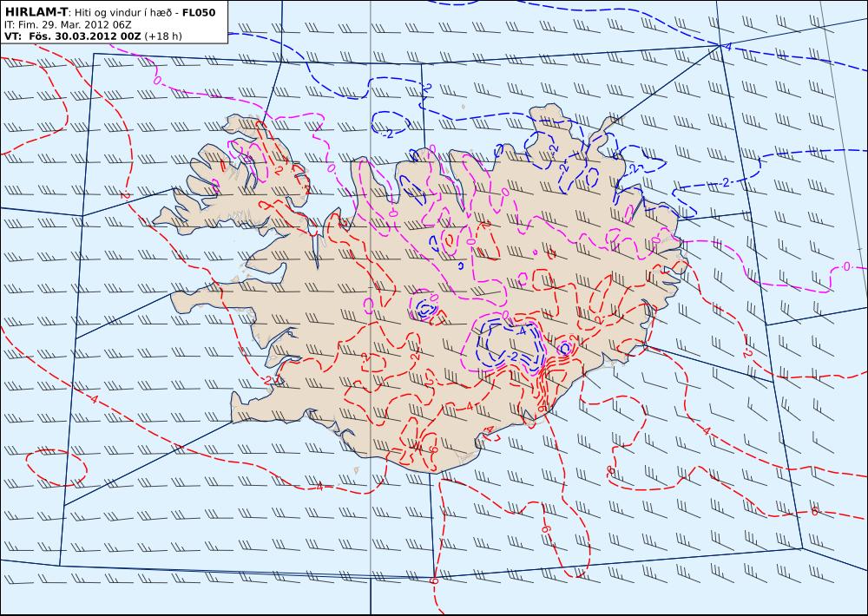This screenshot has height=616, width=868.
Task: Click the 'IT: Fim. 29. Mar. 2012 06Z' line
Action: coord(68,25)
